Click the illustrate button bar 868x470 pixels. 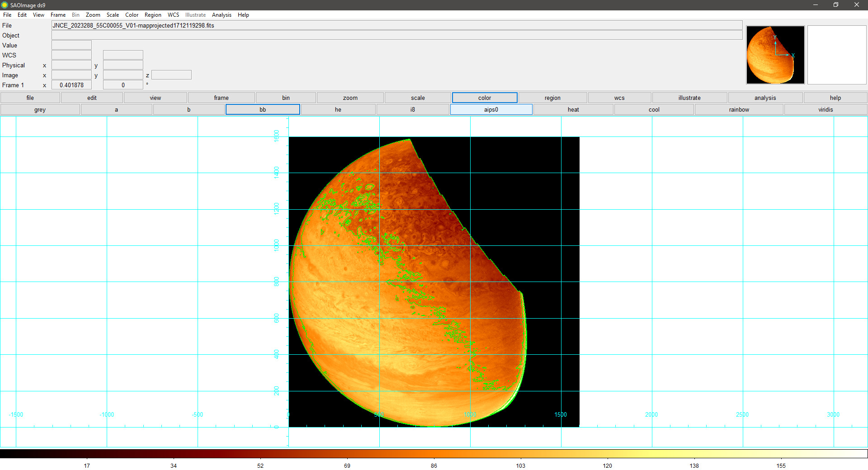[689, 98]
